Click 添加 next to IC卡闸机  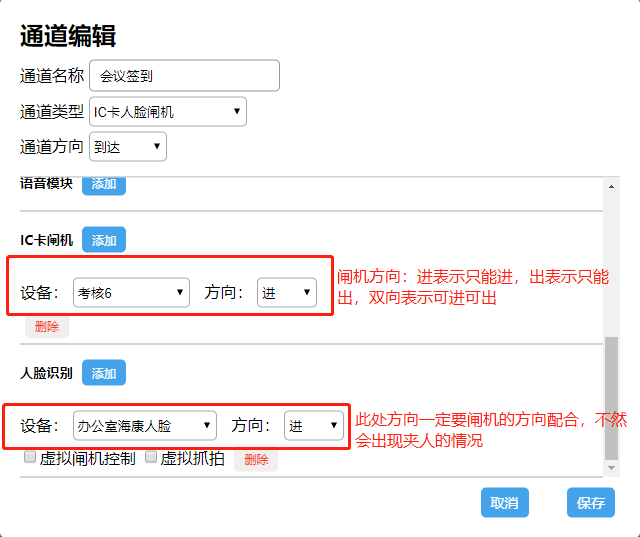tap(104, 240)
